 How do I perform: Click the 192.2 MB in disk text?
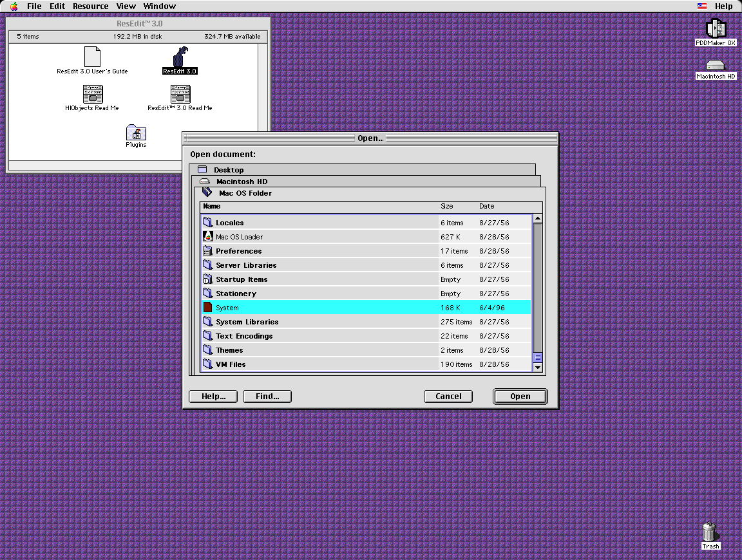pyautogui.click(x=137, y=37)
